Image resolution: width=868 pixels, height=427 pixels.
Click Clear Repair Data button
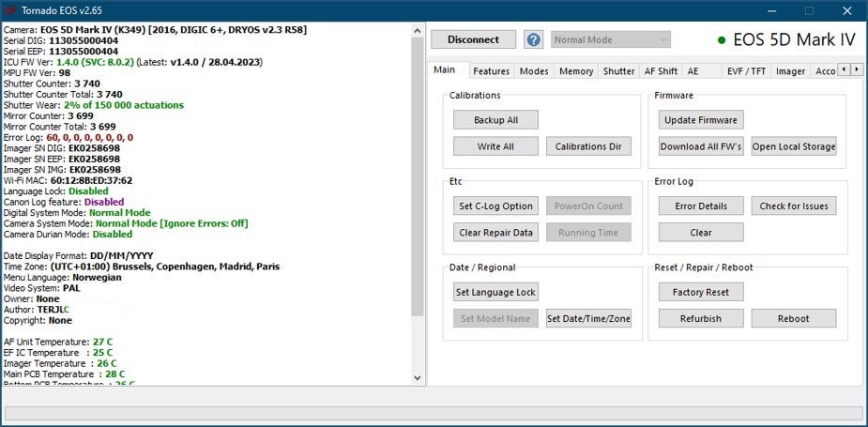tap(495, 232)
